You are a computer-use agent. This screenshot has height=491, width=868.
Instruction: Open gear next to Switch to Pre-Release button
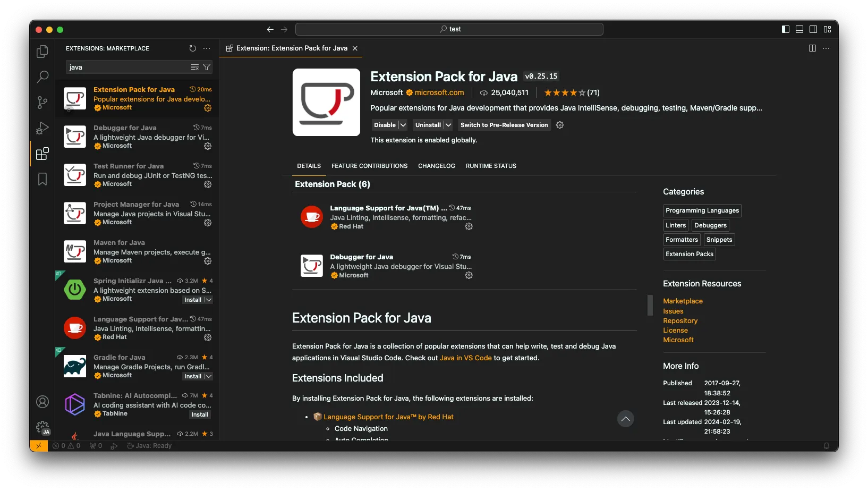559,125
